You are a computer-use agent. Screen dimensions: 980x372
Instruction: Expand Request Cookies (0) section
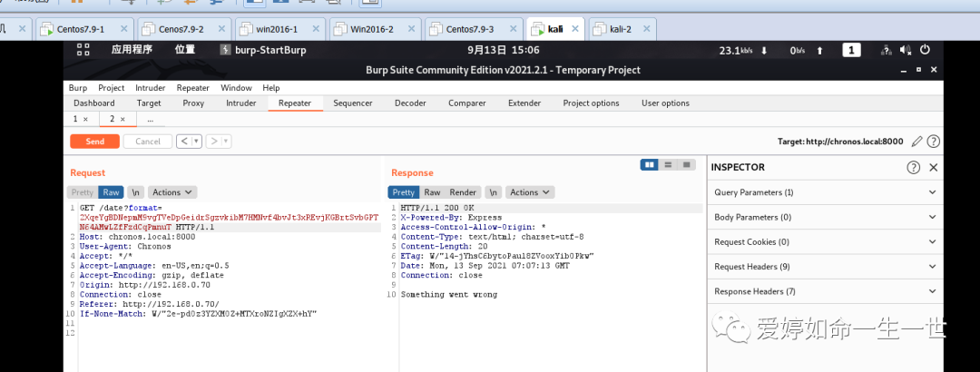[826, 241]
